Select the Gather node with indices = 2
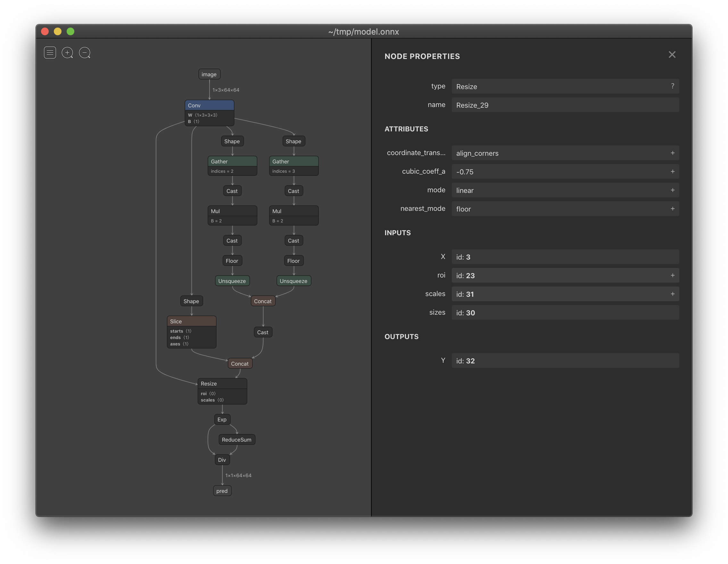The height and width of the screenshot is (564, 728). (x=232, y=162)
